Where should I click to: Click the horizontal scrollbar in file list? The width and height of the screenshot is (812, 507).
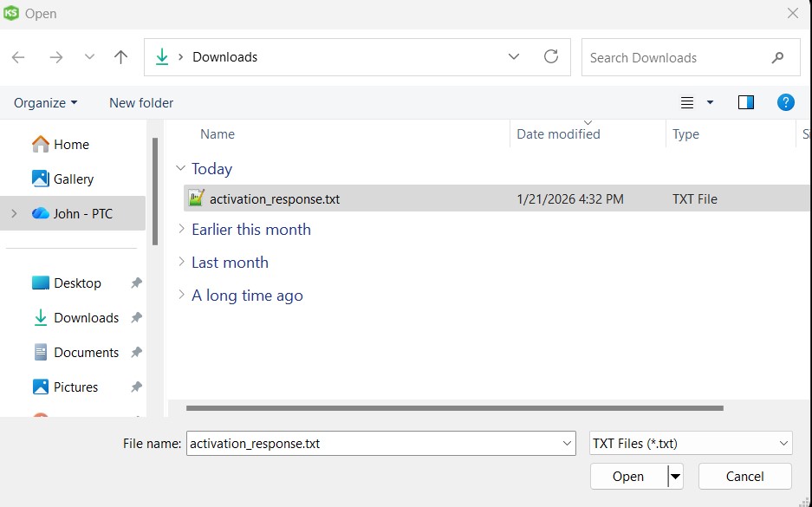pyautogui.click(x=454, y=407)
